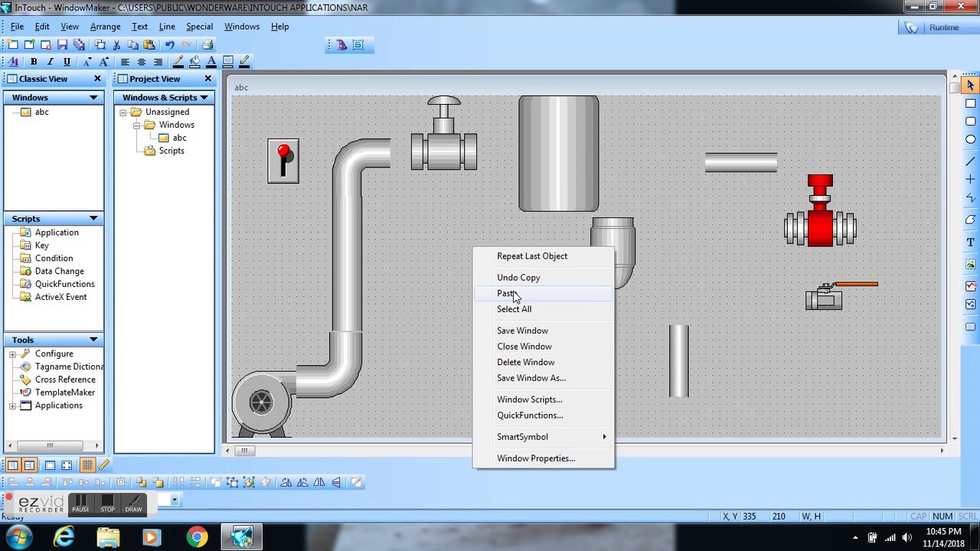This screenshot has height=551, width=980.
Task: Open the Tools panel dropdown
Action: click(93, 340)
